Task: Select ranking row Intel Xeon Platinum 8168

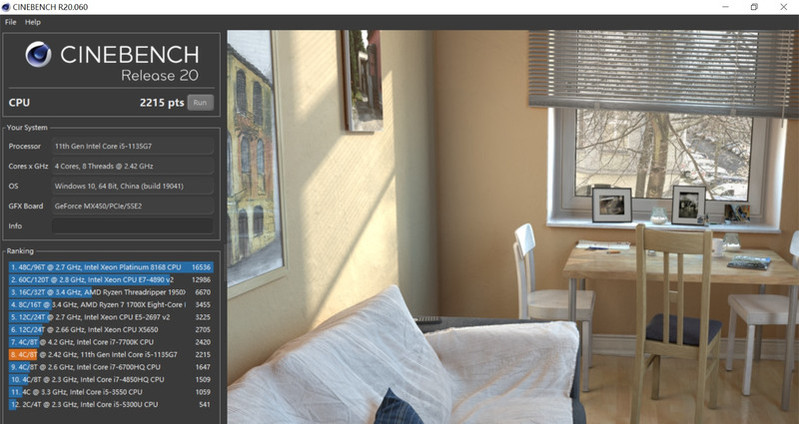Action: click(x=111, y=267)
